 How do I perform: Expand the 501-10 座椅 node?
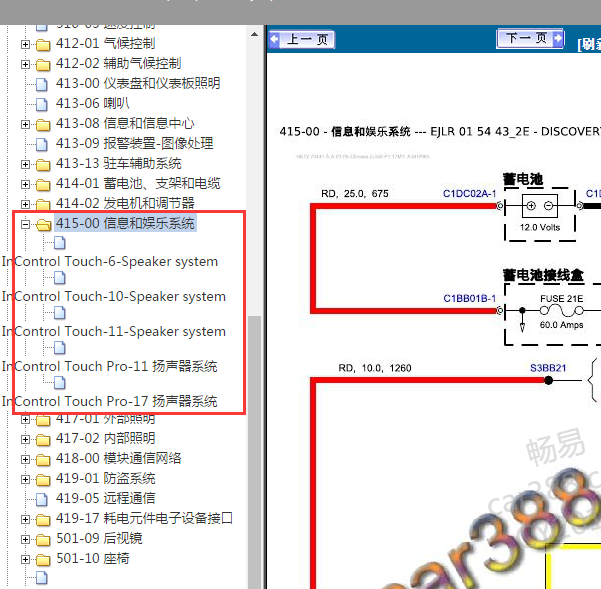pyautogui.click(x=25, y=559)
